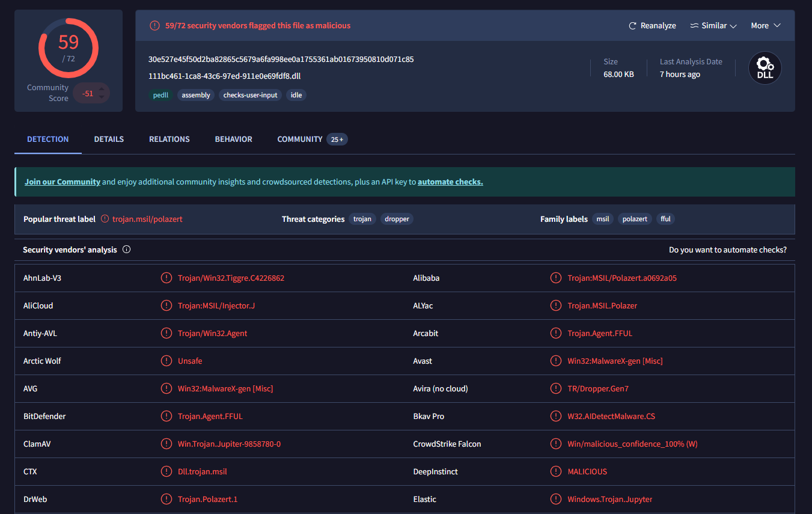Click the CTX detection alert icon
This screenshot has width=812, height=514.
coord(166,471)
